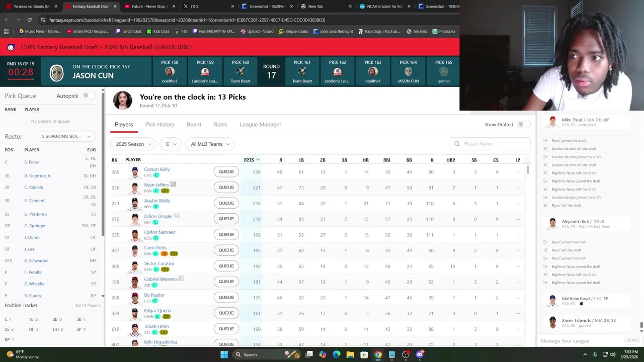Close the Fantasy Baseball Draft browser tab
Image resolution: width=644 pixels, height=362 pixels.
[x=115, y=6]
